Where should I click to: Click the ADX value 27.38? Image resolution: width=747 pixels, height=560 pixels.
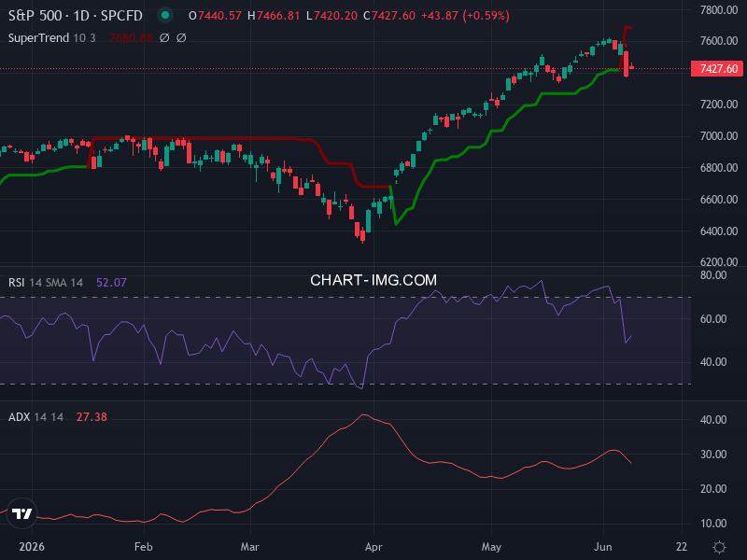point(92,416)
